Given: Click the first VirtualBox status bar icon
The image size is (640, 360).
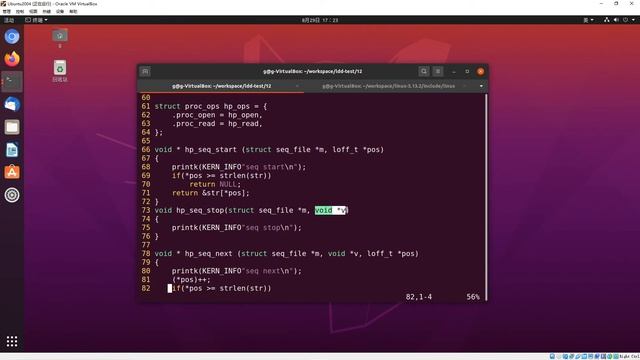Looking at the screenshot, I should (552, 356).
